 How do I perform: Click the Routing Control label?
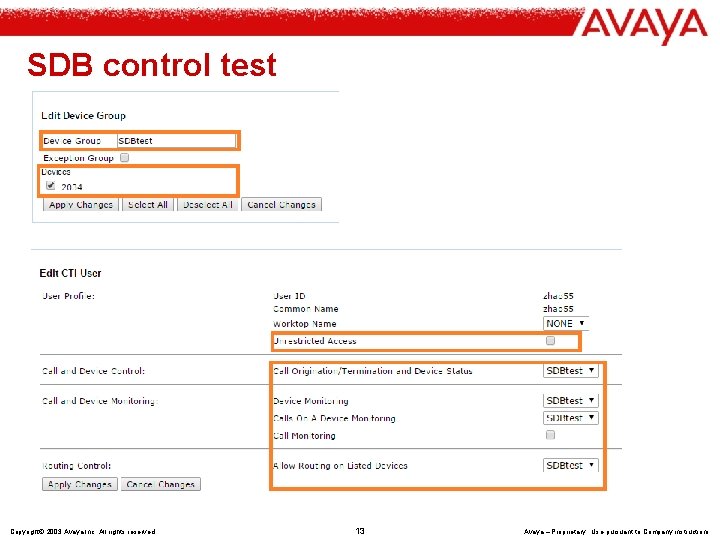(x=77, y=466)
